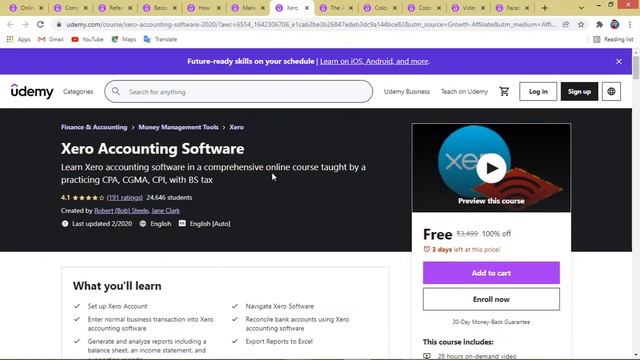Image resolution: width=640 pixels, height=360 pixels.
Task: Close the Xero tab
Action: tap(307, 8)
